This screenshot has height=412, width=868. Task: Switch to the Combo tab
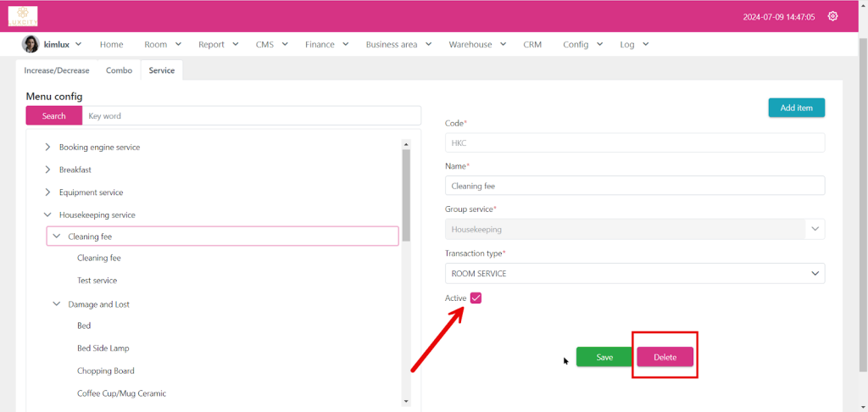click(x=119, y=70)
